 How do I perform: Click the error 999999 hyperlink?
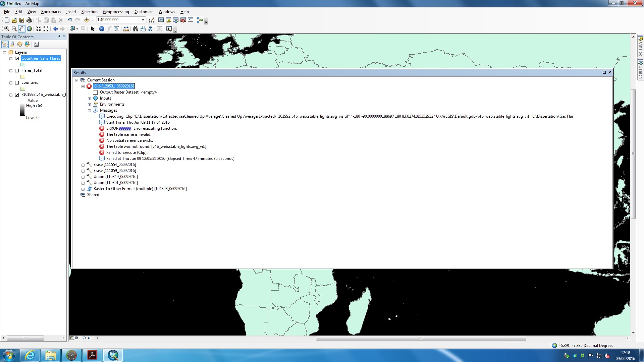[125, 128]
